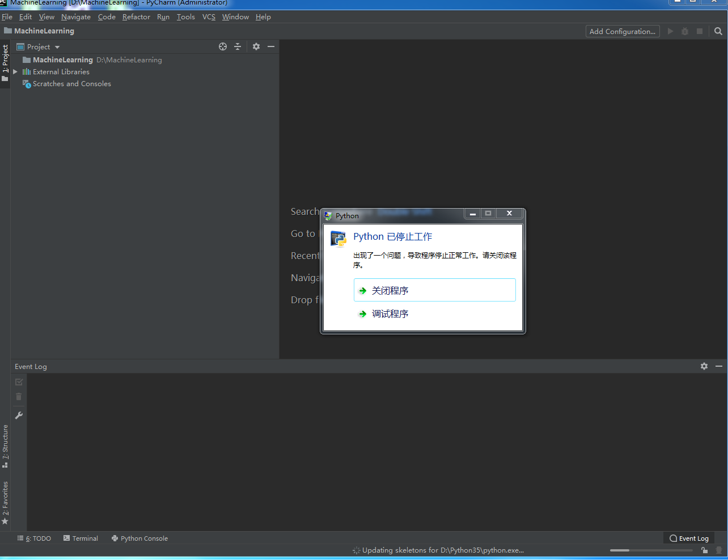Select Scratches and Consoles item
Viewport: 728px width, 560px height.
point(71,84)
